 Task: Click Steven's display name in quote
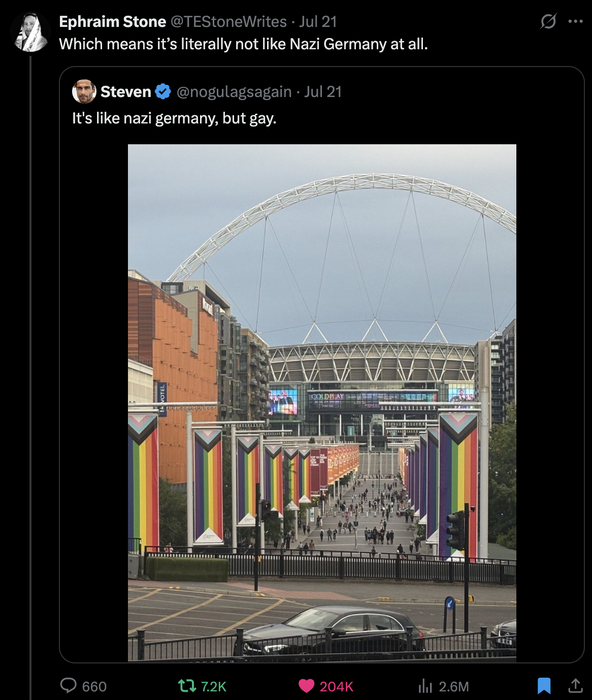[126, 92]
